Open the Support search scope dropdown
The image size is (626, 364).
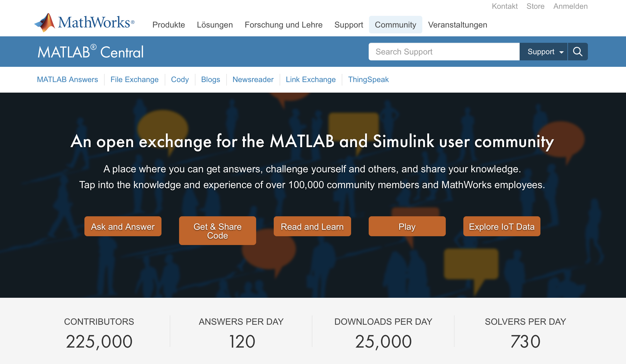point(544,52)
